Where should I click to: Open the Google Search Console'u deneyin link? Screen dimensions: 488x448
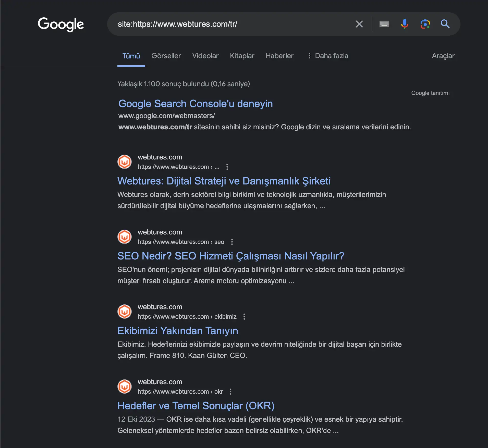coord(195,104)
